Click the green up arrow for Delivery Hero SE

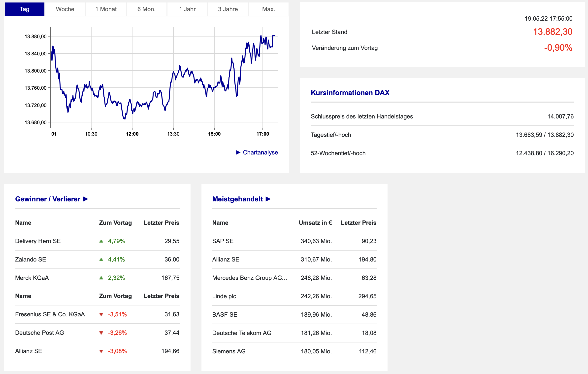(x=101, y=241)
